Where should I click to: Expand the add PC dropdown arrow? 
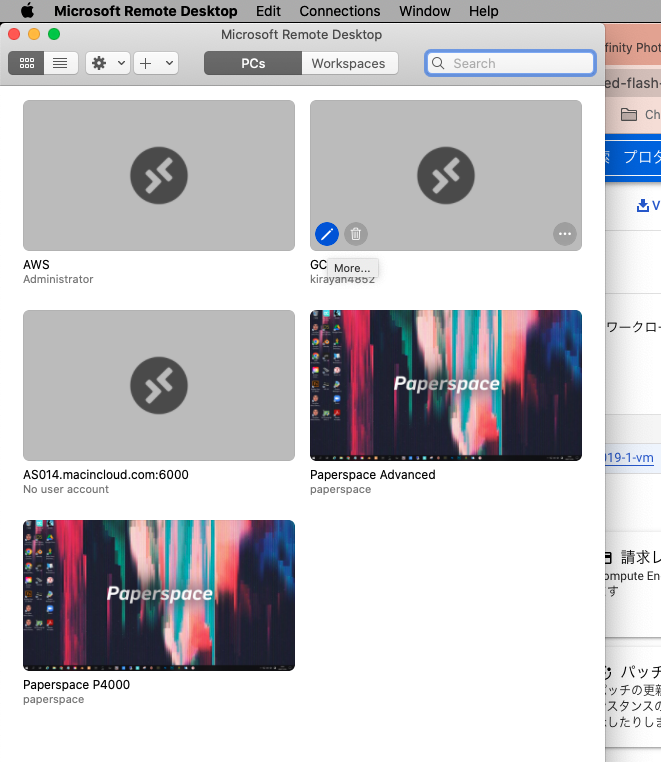(x=169, y=63)
